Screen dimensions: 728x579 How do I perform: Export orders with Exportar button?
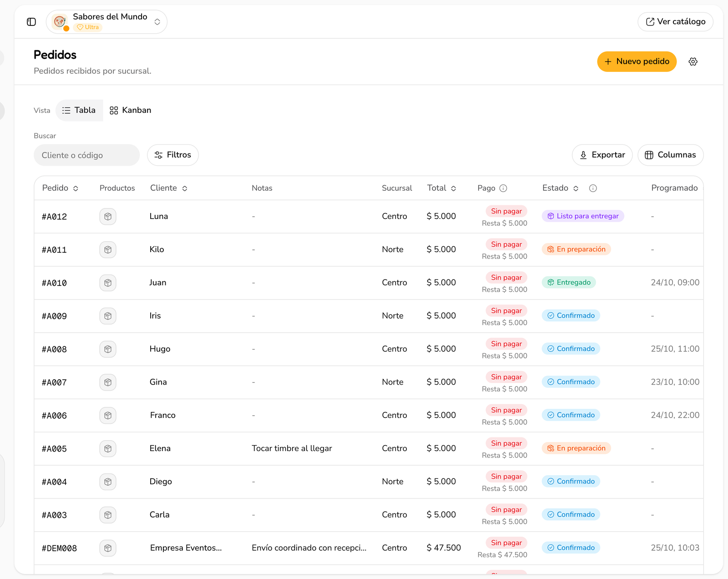coord(602,155)
